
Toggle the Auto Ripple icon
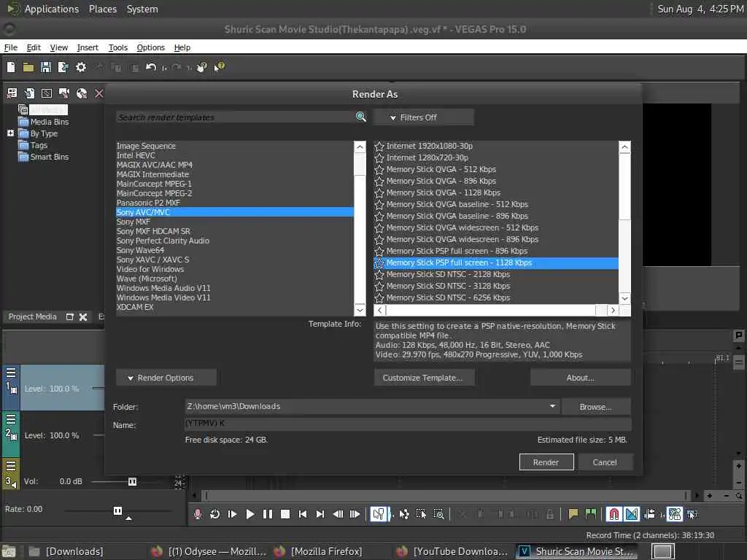coord(649,514)
